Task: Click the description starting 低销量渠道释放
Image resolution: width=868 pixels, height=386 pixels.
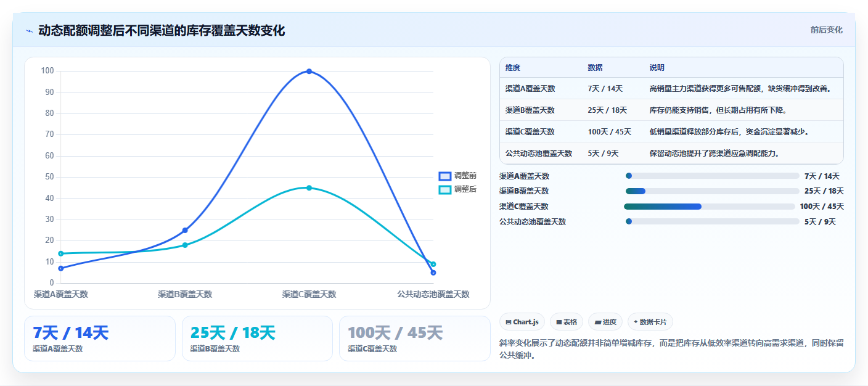Action: point(729,132)
